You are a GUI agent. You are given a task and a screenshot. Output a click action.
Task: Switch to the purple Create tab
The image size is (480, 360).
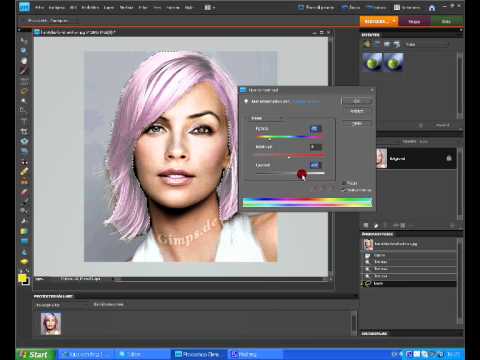[414, 21]
